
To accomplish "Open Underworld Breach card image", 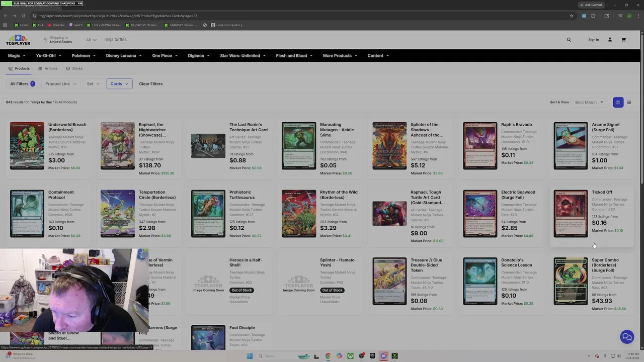I will click(27, 146).
